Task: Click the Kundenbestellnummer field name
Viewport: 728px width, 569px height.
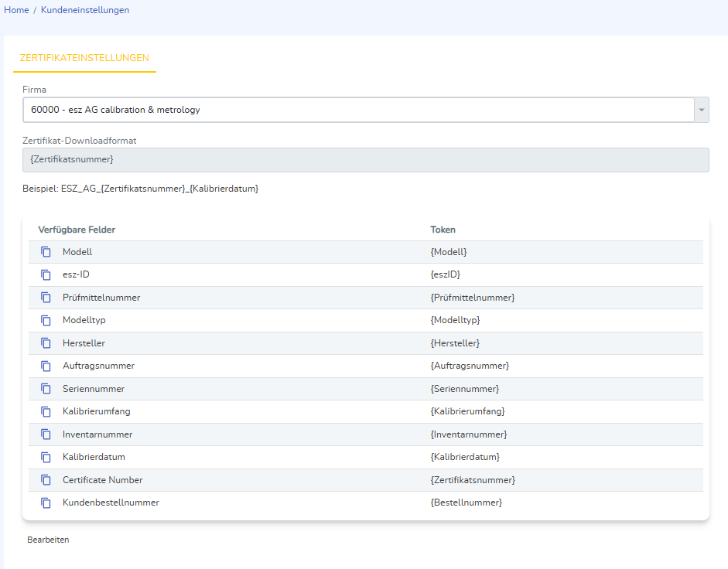Action: (x=111, y=503)
